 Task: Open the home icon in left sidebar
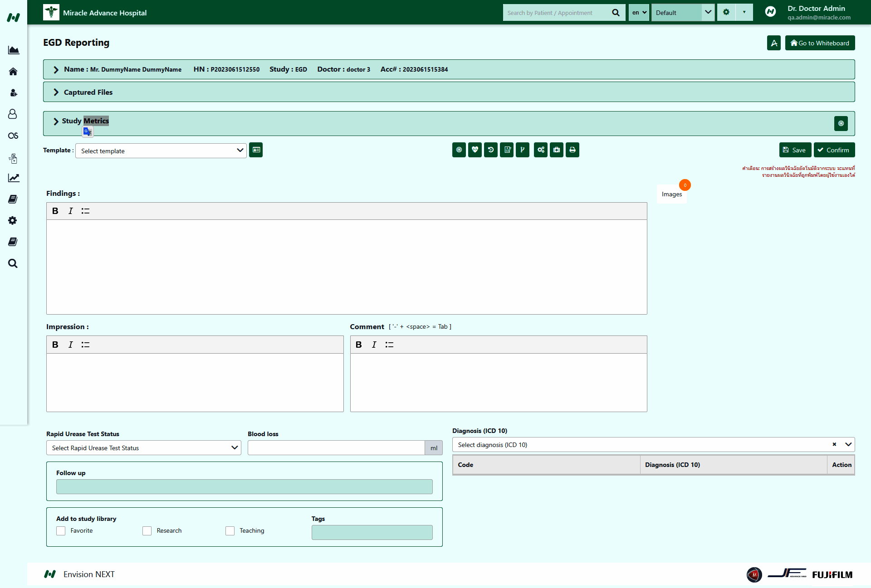pos(13,72)
